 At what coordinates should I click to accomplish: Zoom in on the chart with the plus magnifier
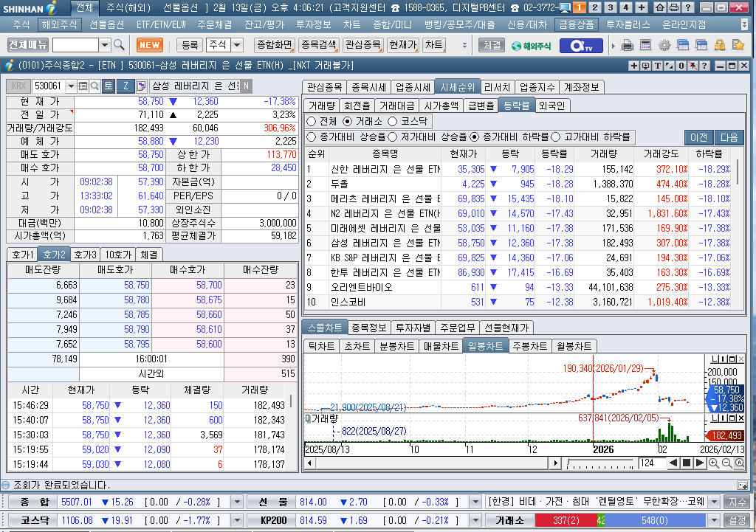tap(714, 463)
